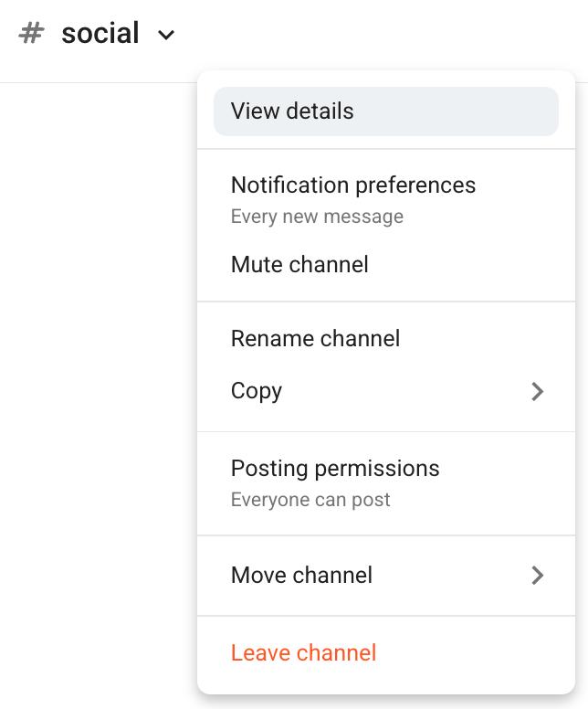The height and width of the screenshot is (709, 588).
Task: Click the Every new message subtitle
Action: point(317,217)
